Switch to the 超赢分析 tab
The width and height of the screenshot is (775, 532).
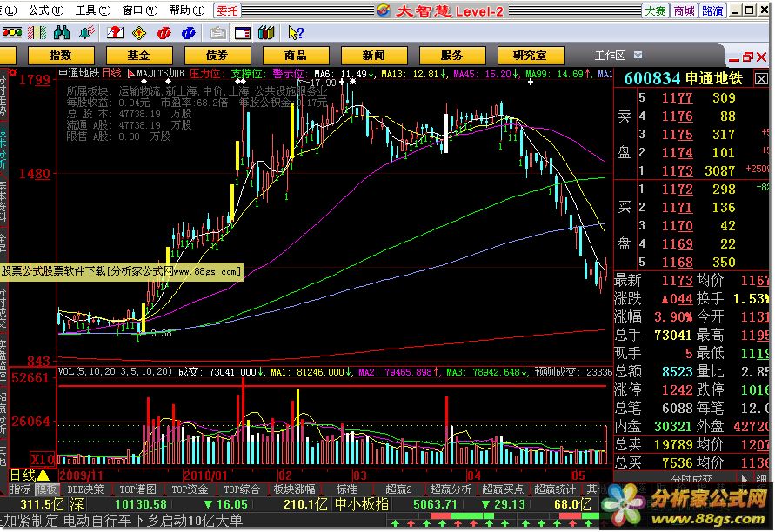451,489
